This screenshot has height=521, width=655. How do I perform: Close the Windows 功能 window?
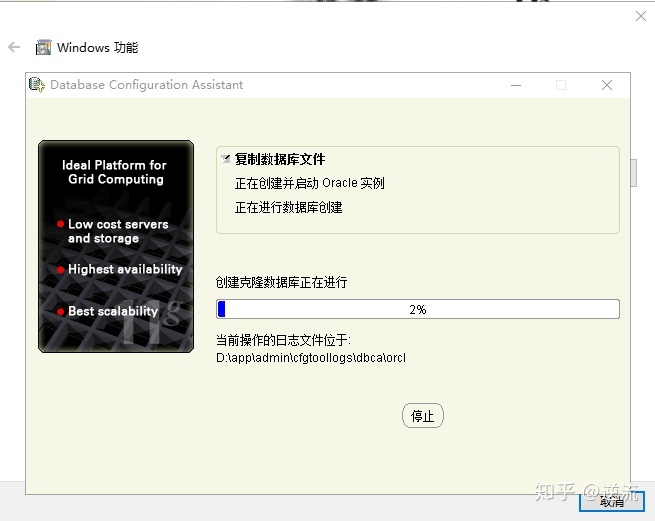point(641,16)
